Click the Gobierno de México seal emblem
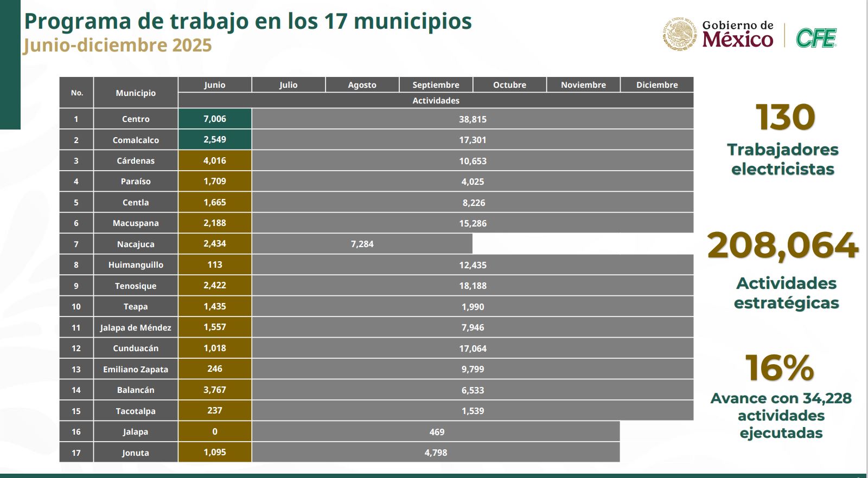This screenshot has height=478, width=868. click(x=679, y=35)
